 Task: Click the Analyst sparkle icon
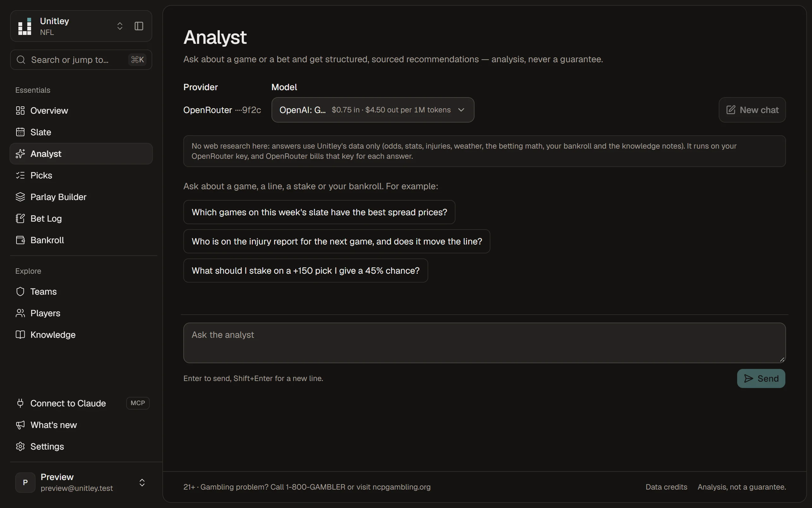point(20,154)
